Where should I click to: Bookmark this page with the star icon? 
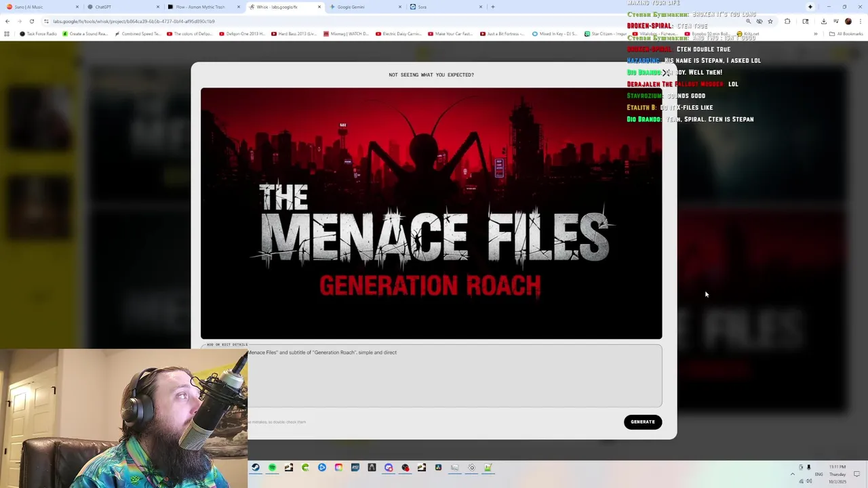click(770, 21)
